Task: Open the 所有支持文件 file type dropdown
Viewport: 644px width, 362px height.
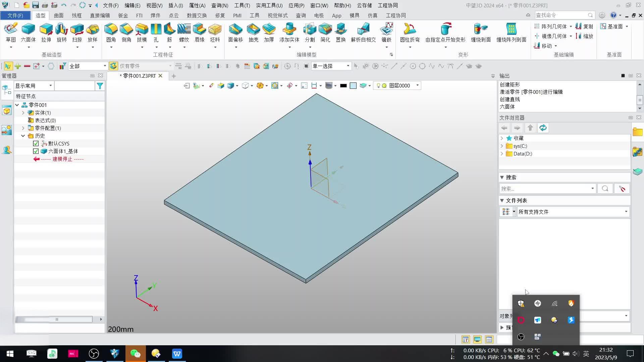Action: [x=573, y=212]
